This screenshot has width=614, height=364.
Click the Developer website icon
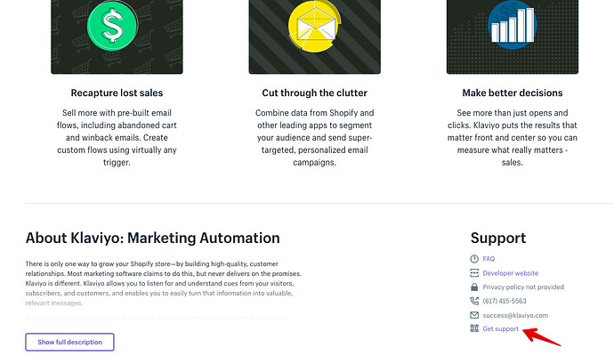click(474, 273)
